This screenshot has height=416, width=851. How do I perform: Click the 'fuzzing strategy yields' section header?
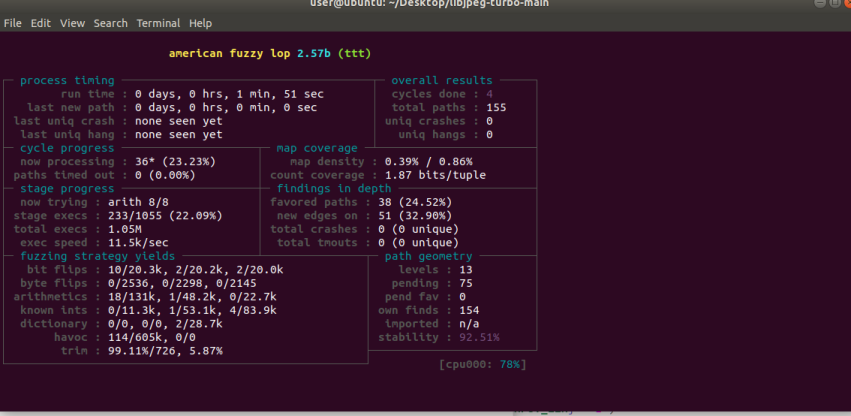[x=98, y=256]
